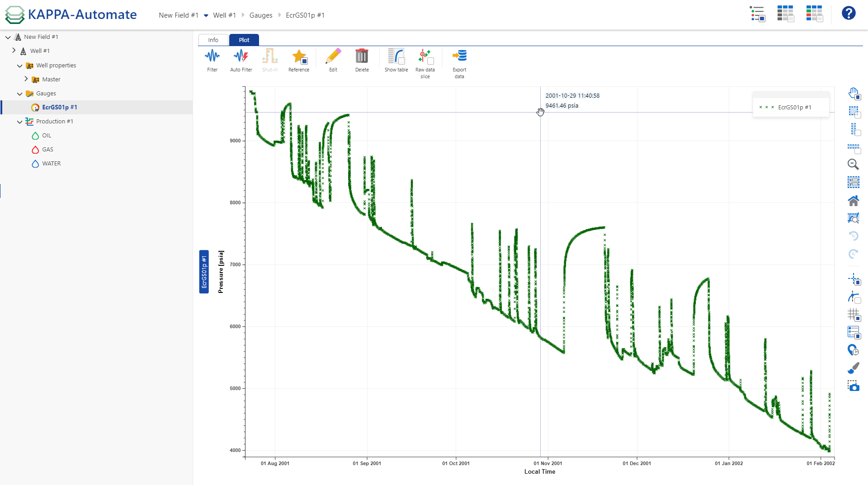
Task: Select the Plot tab
Action: point(244,40)
